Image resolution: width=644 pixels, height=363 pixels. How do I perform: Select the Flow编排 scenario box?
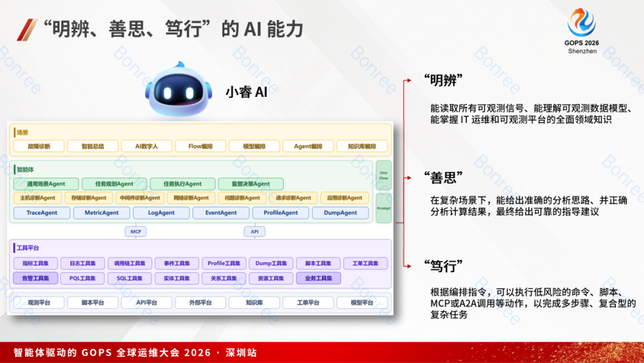click(x=200, y=146)
